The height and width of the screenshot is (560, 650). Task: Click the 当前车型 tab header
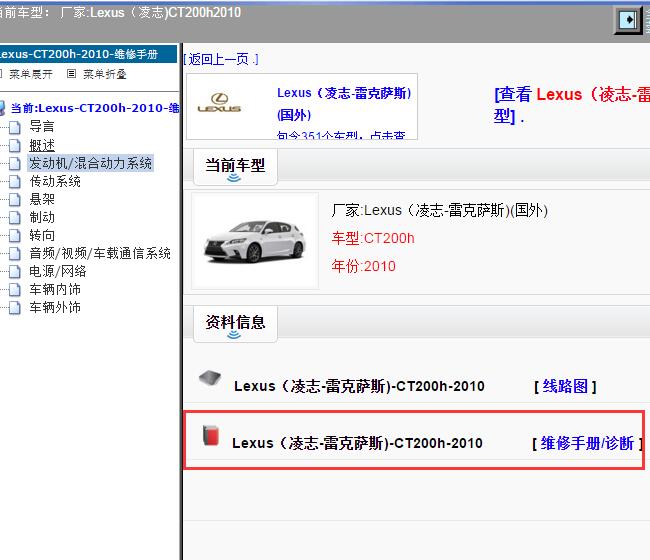[x=235, y=166]
